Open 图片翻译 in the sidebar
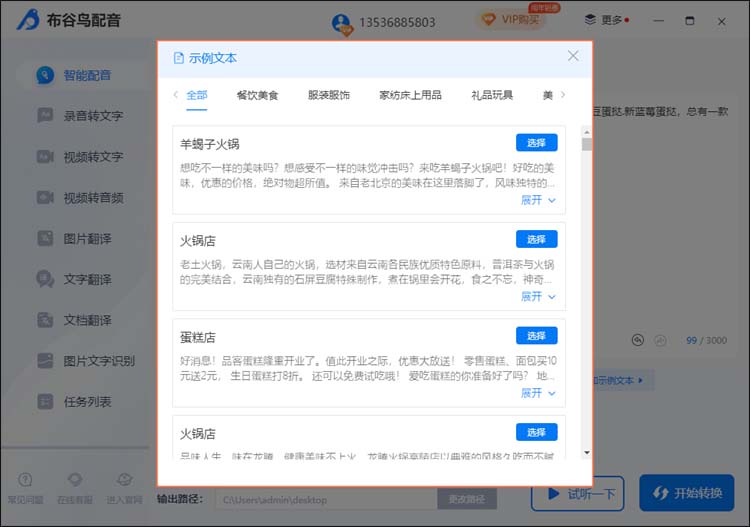Image resolution: width=750 pixels, height=527 pixels. 74,239
